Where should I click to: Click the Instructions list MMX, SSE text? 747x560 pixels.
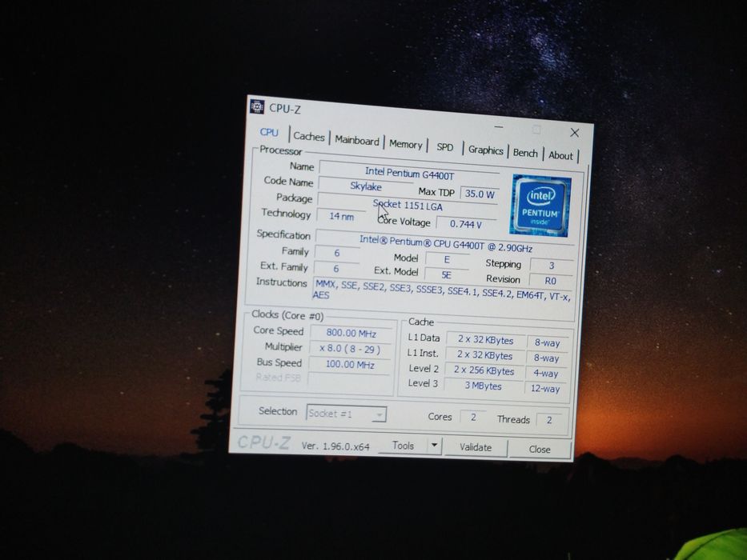(442, 291)
